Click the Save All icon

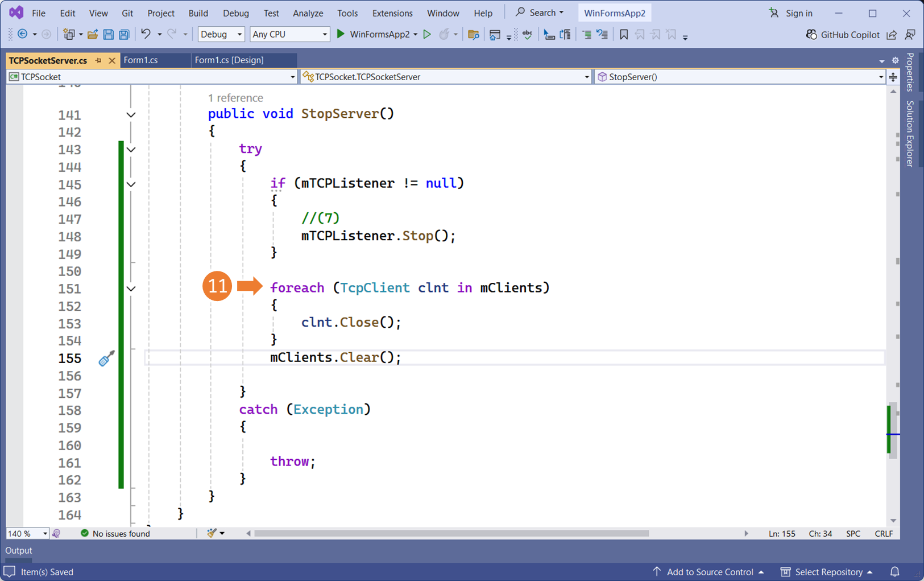point(124,34)
